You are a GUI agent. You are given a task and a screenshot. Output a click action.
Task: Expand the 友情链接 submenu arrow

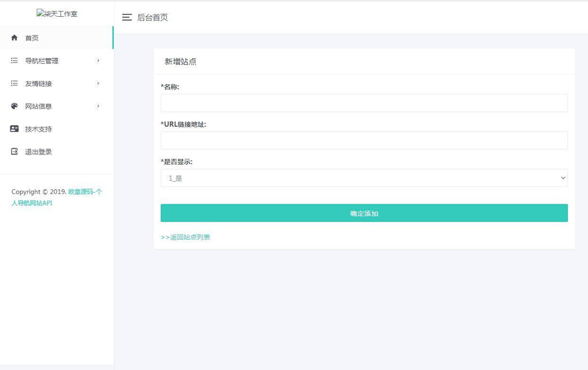point(98,83)
